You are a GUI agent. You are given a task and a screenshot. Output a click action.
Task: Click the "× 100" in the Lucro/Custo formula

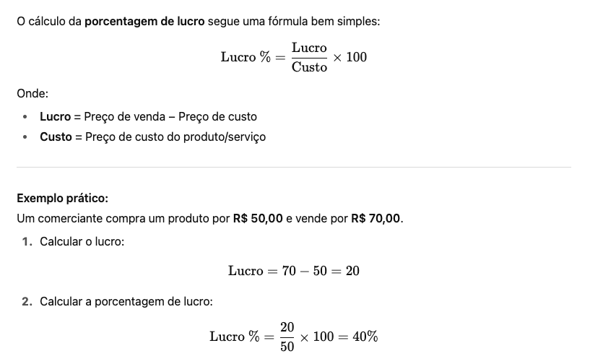(350, 57)
